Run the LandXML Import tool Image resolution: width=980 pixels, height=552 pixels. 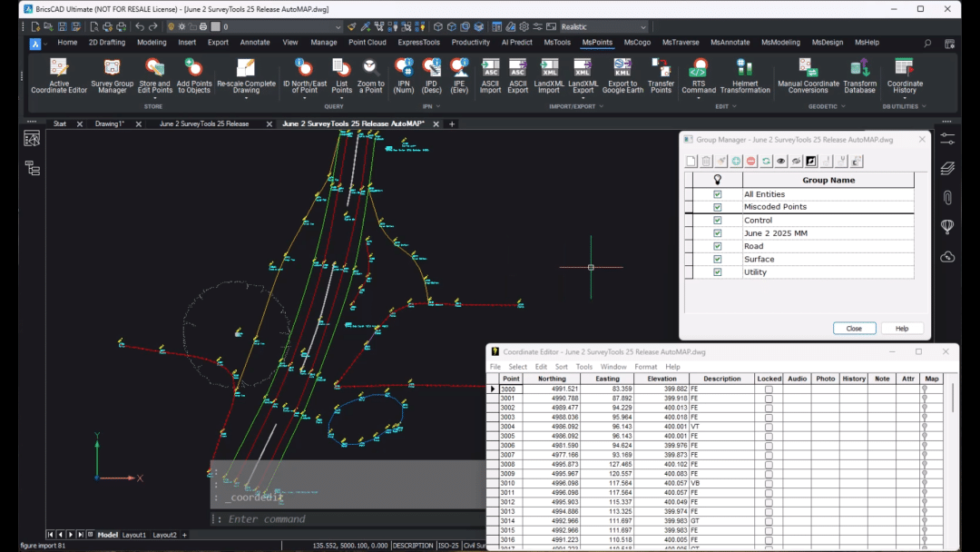(x=549, y=69)
